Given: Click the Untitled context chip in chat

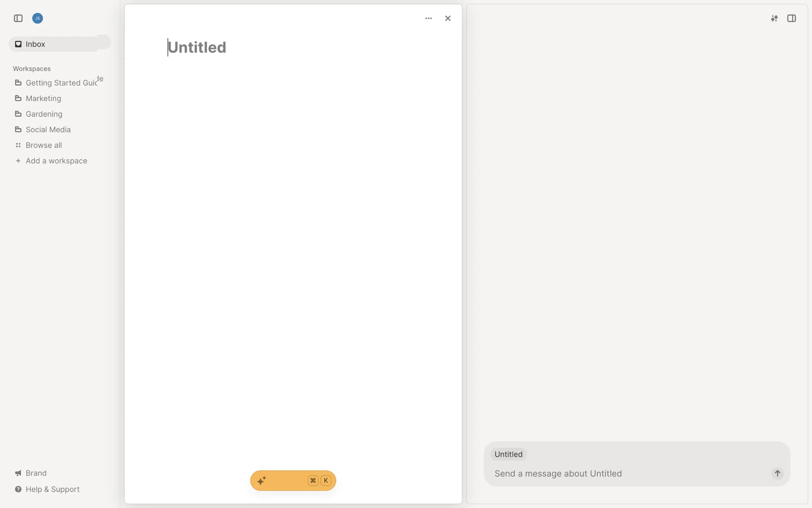Looking at the screenshot, I should point(508,454).
